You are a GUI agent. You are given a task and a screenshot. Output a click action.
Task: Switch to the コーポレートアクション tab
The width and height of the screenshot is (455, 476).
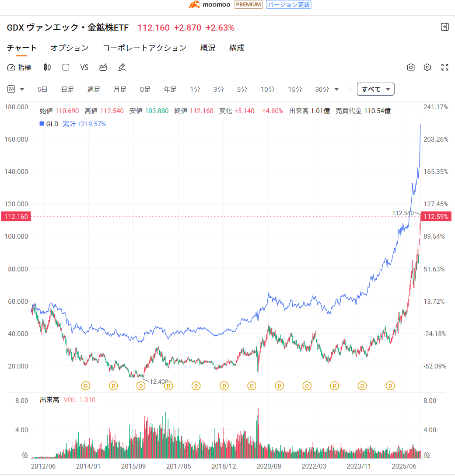(x=144, y=48)
